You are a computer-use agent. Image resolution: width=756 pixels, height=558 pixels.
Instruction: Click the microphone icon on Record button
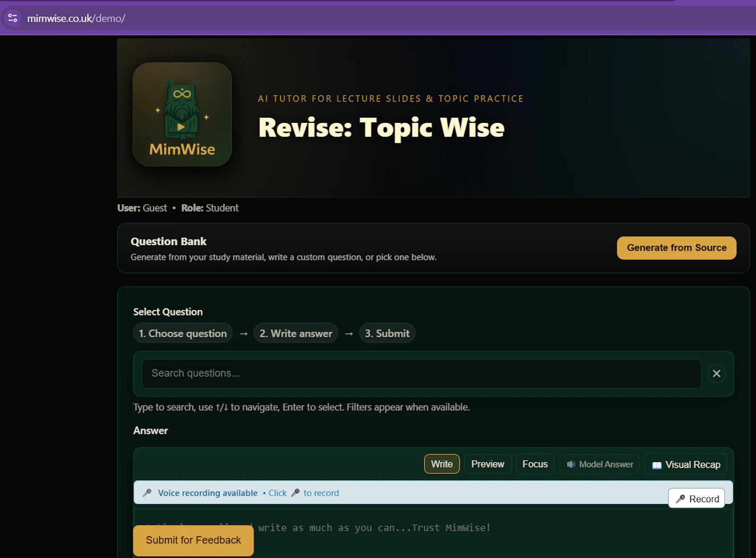tap(680, 498)
